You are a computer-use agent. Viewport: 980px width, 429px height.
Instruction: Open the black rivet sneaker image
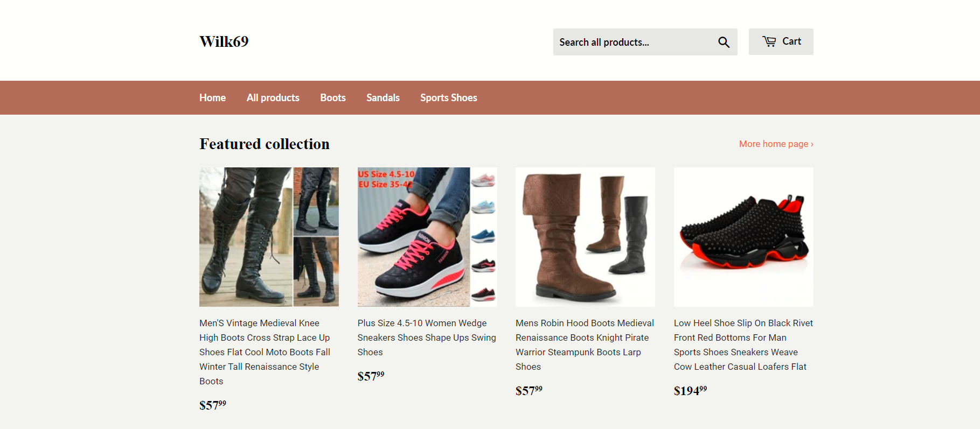coord(743,237)
